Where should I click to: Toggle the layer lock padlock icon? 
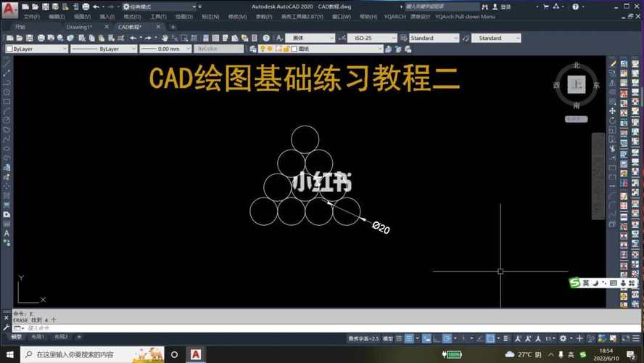coord(286,49)
